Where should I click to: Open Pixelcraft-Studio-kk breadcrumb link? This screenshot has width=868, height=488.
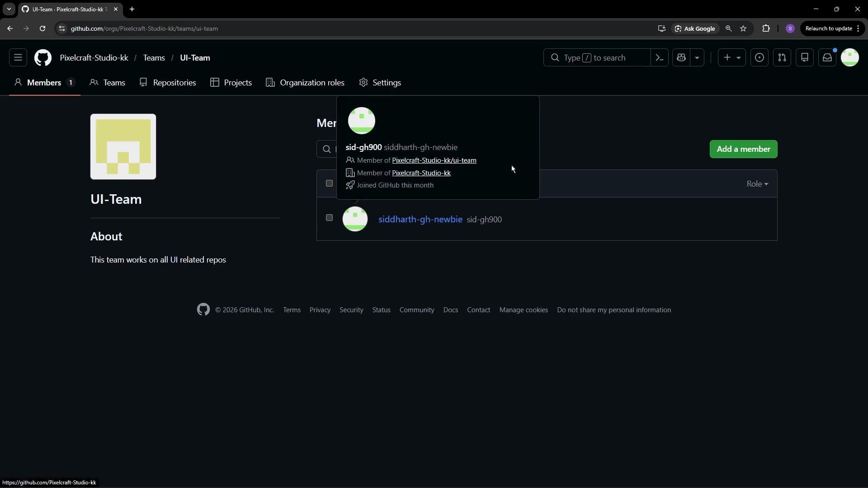tap(94, 58)
